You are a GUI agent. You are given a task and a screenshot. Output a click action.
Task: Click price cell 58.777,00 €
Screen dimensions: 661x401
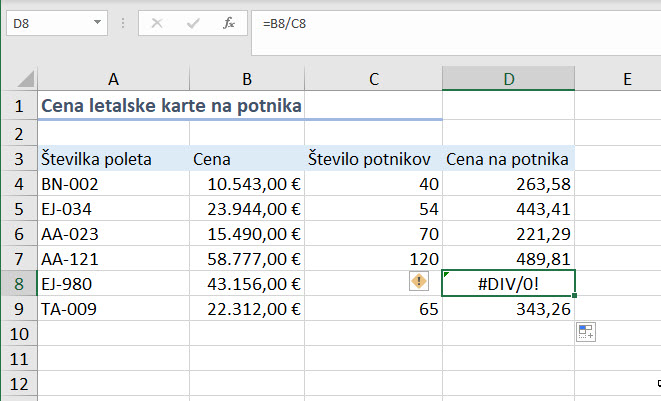coord(247,258)
